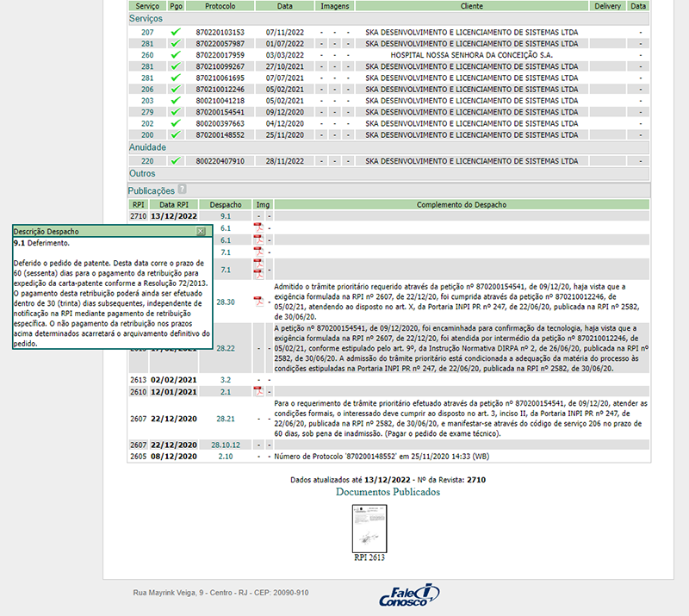Click payment checkmark for protocol 870200148552
689x616 pixels.
pyautogui.click(x=176, y=134)
